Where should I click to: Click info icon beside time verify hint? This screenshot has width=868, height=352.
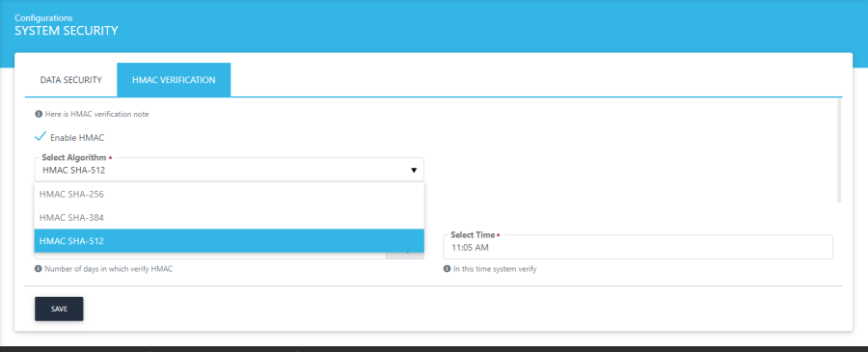click(447, 269)
